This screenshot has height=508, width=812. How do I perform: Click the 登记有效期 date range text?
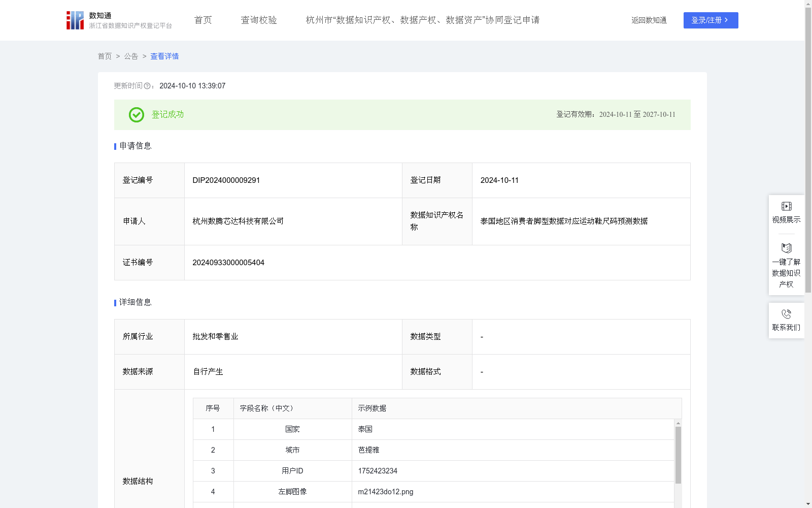pyautogui.click(x=616, y=115)
